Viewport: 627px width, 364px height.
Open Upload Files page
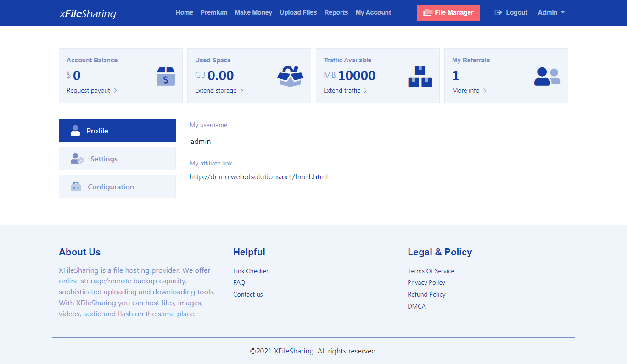pyautogui.click(x=298, y=13)
